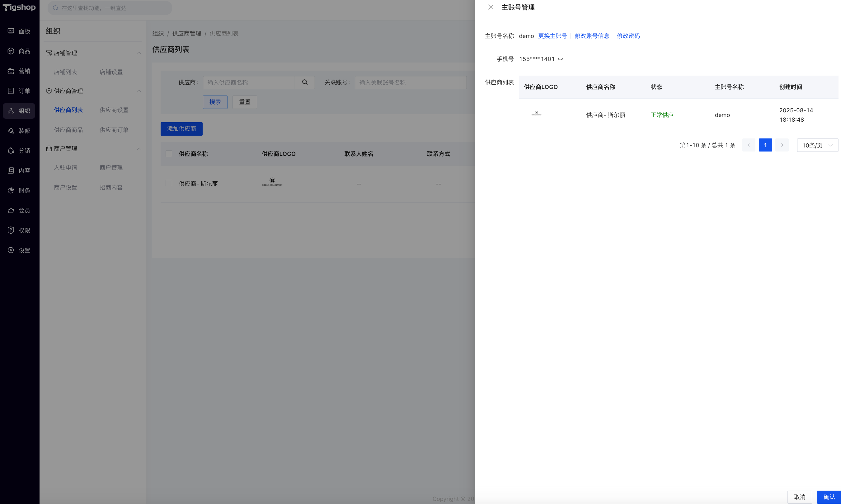Open the 商品 products icon
The height and width of the screenshot is (504, 841).
coord(11,51)
